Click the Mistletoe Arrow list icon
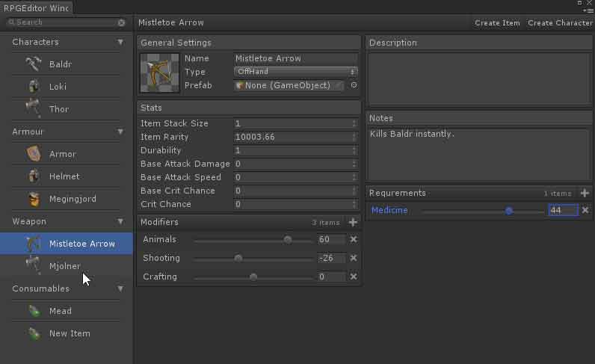Viewport: 595px width, 364px height. [34, 244]
